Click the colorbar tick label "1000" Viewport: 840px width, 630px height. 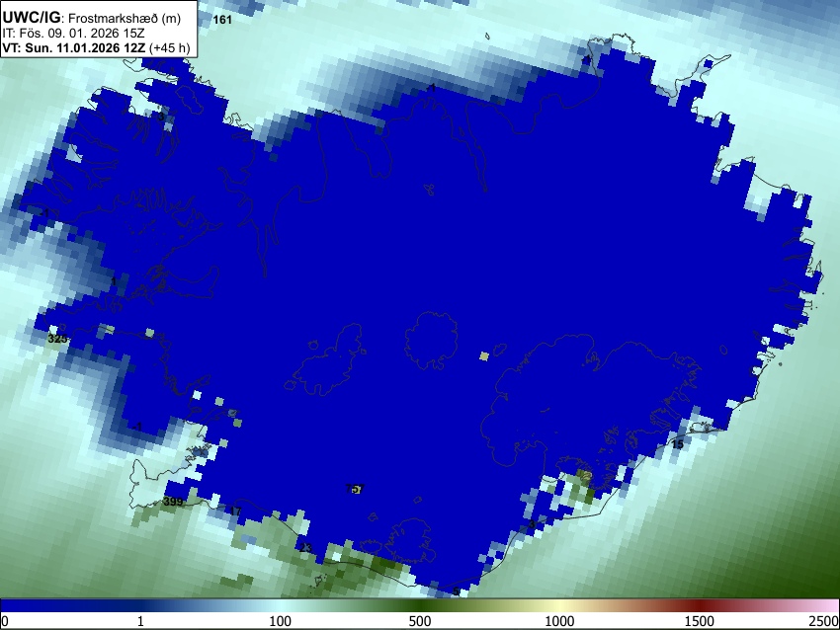point(559,621)
